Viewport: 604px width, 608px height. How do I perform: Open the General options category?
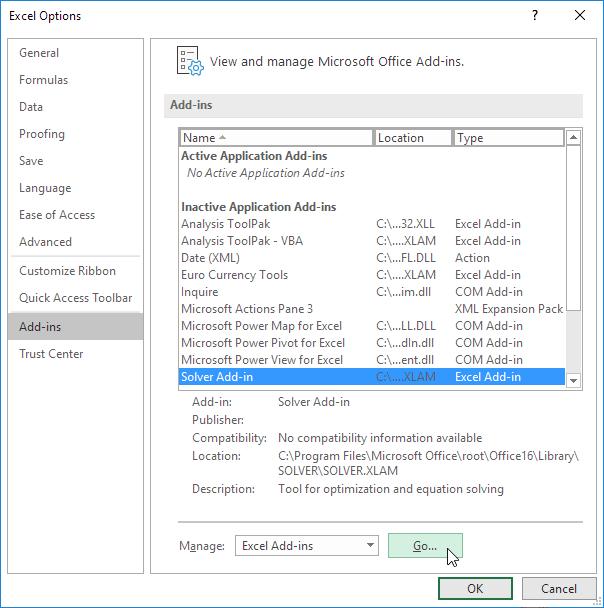(x=76, y=53)
